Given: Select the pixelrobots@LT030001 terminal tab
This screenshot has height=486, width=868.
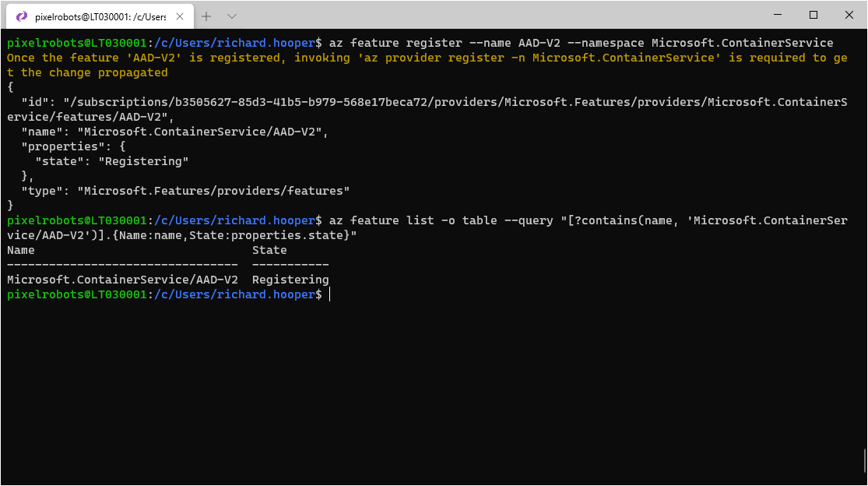Looking at the screenshot, I should pyautogui.click(x=100, y=16).
